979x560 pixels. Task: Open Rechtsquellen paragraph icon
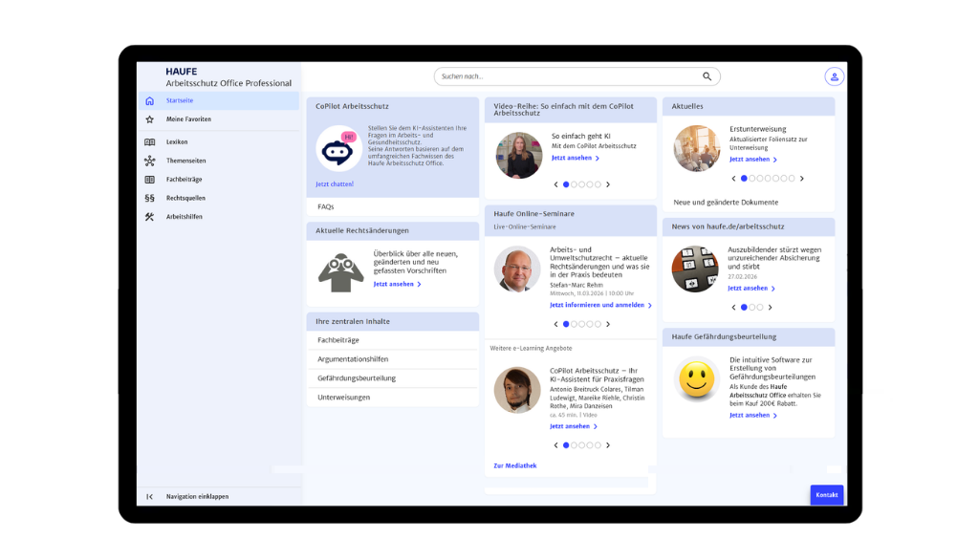tap(149, 198)
